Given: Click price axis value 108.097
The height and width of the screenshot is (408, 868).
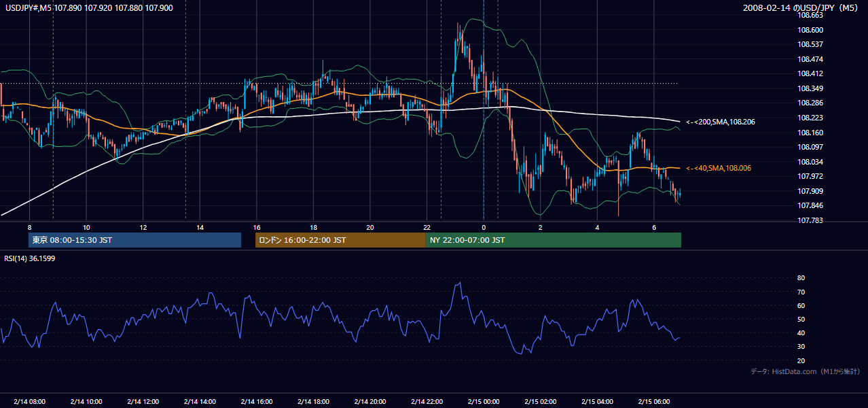Looking at the screenshot, I should point(811,147).
